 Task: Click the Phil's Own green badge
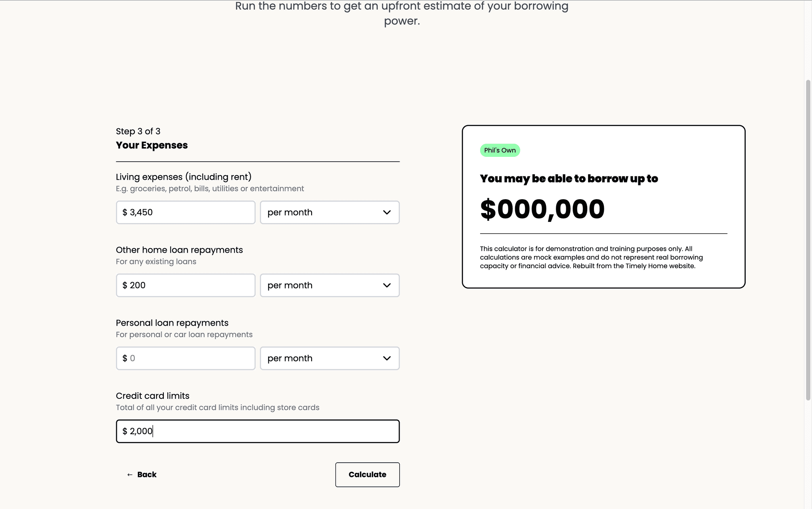[x=500, y=150]
